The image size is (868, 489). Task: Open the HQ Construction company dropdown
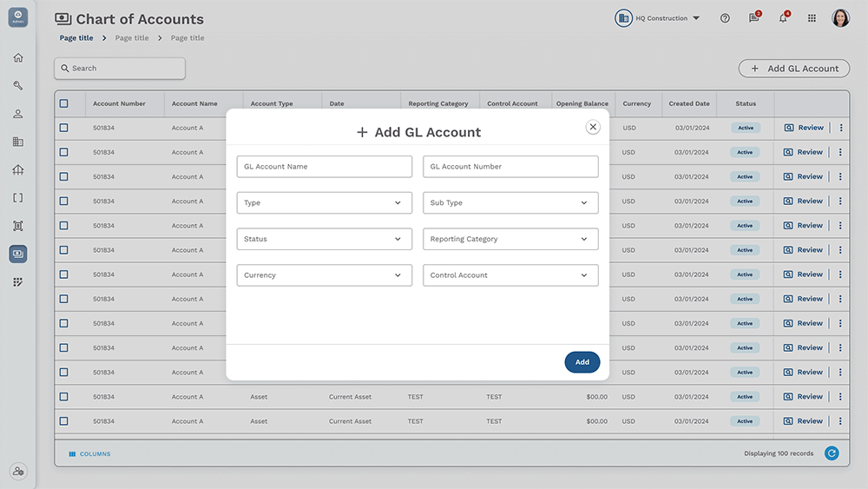(x=667, y=18)
